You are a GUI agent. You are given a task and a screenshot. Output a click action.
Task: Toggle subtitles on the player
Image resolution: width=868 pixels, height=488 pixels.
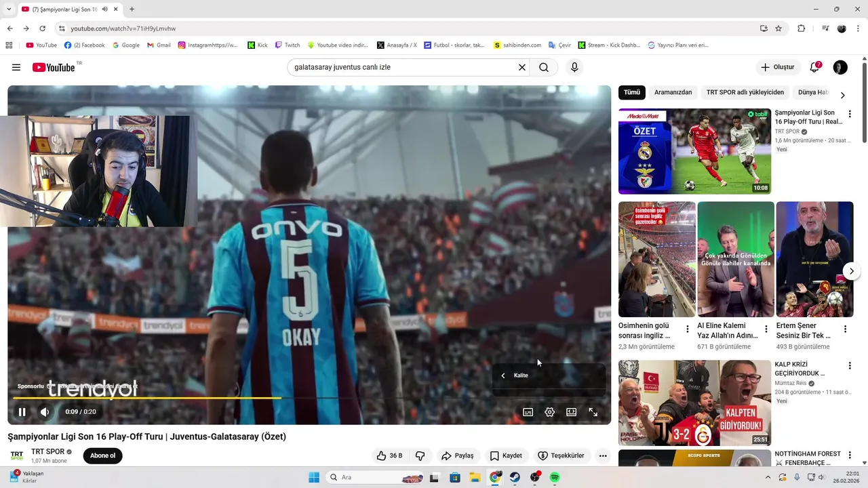pyautogui.click(x=528, y=411)
